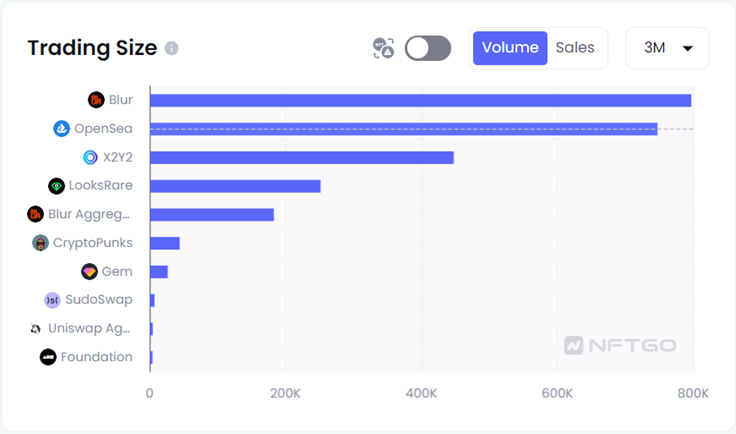The width and height of the screenshot is (736, 434).
Task: Click the NFTGO watermark logo
Action: pos(620,345)
